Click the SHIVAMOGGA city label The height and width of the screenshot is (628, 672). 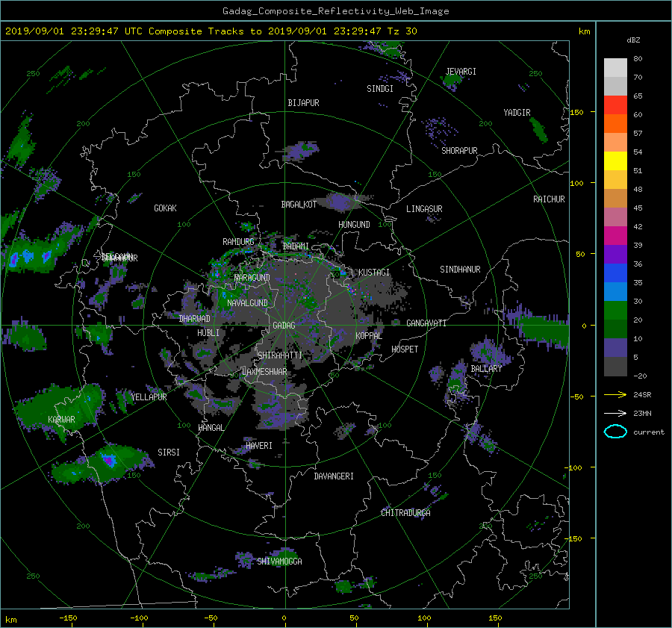[x=279, y=562]
